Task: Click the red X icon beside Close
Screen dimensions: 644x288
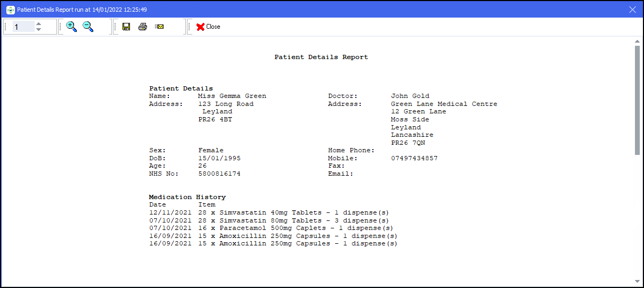Action: click(x=200, y=27)
